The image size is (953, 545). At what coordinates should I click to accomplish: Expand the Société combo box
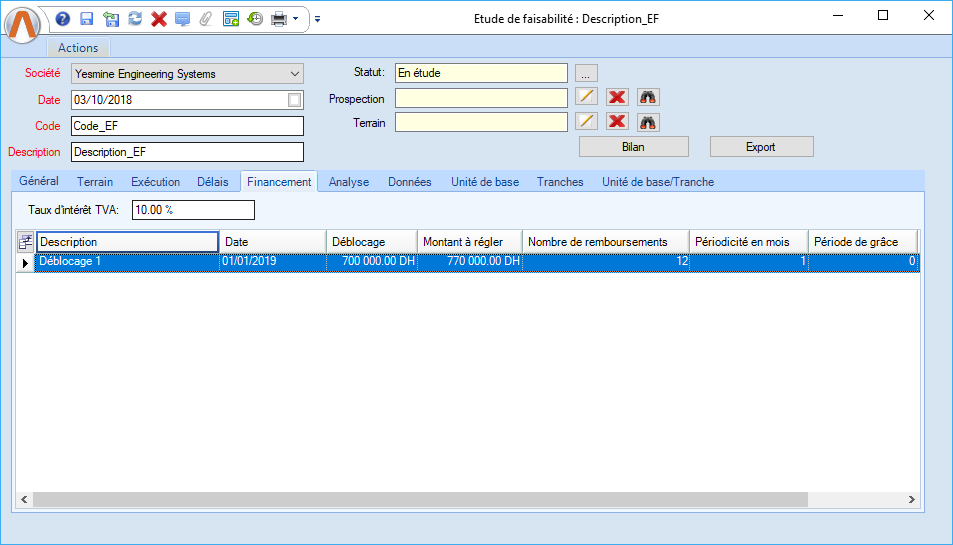tap(294, 73)
